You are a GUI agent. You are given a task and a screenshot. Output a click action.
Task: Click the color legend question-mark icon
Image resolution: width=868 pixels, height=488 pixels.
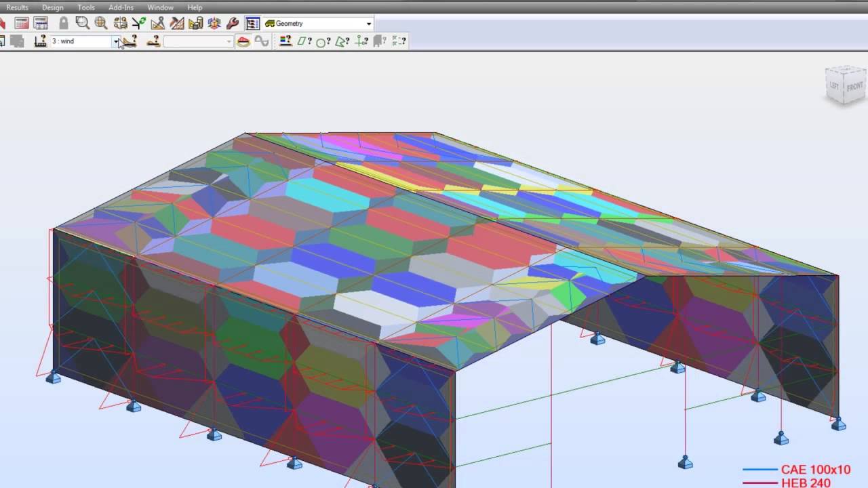point(285,41)
